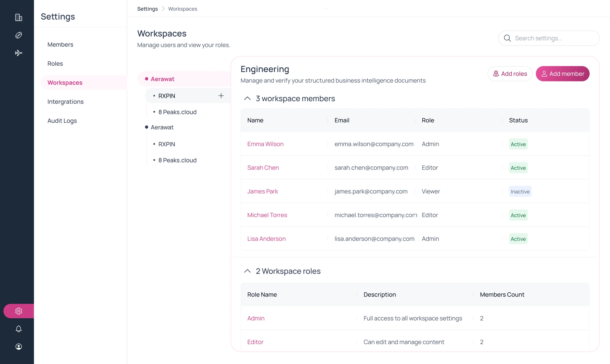Collapse the 2 Workspace roles section

(x=247, y=271)
